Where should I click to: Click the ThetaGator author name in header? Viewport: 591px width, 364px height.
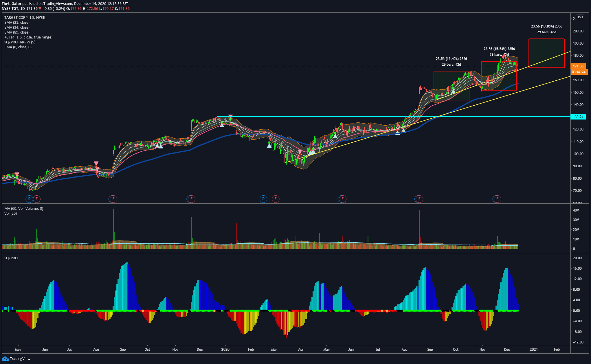tap(12, 4)
